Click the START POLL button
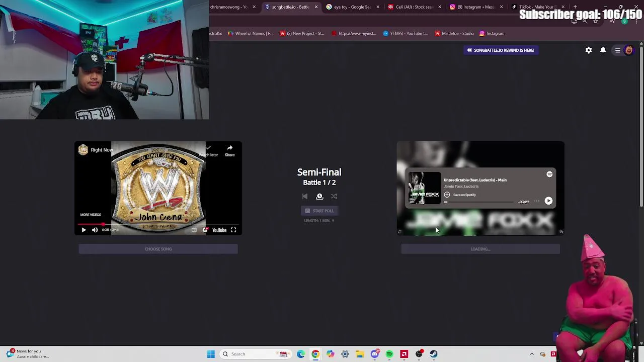The image size is (644, 362). 319,211
